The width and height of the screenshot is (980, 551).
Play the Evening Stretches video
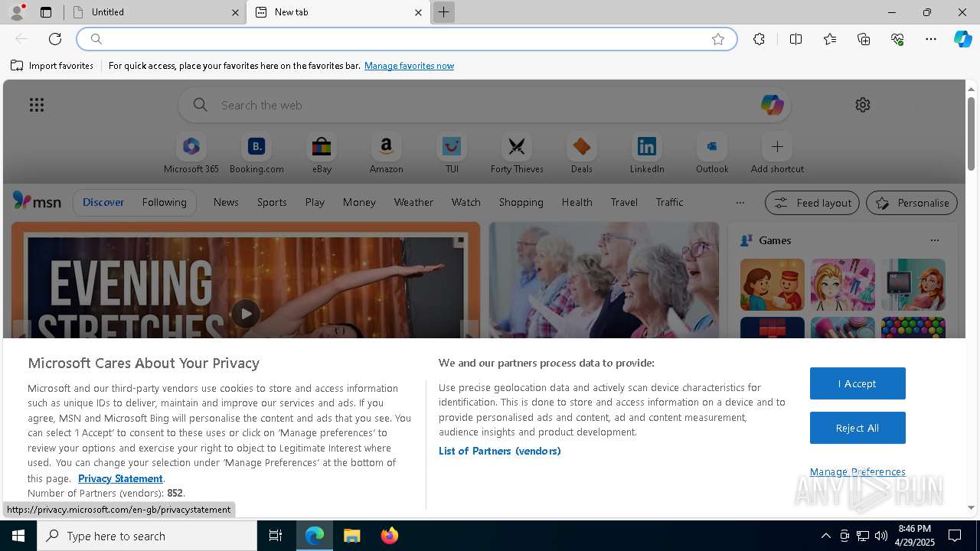[x=245, y=314]
